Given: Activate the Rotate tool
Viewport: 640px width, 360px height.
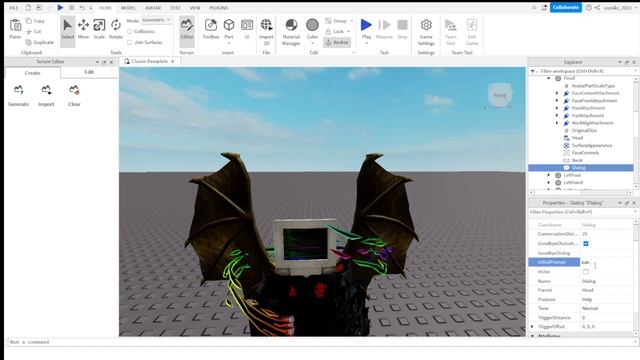Looking at the screenshot, I should click(x=116, y=29).
